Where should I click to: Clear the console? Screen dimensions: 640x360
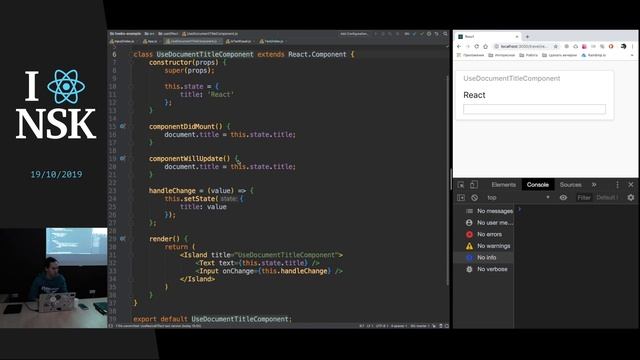point(474,198)
